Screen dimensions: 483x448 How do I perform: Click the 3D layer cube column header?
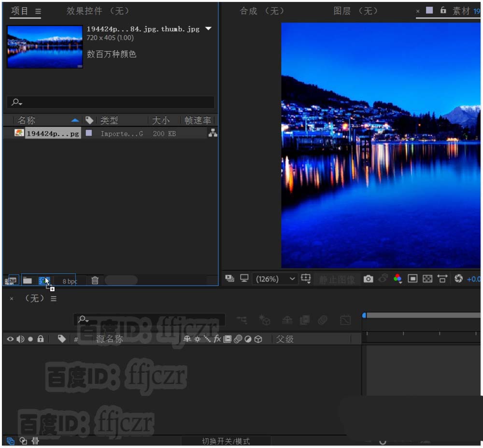258,339
